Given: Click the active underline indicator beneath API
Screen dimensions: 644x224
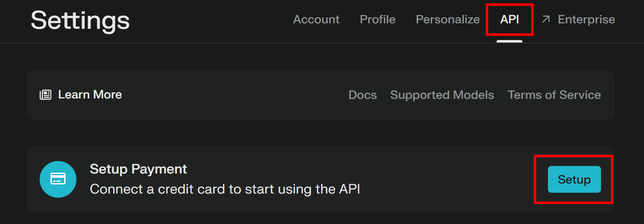Looking at the screenshot, I should (x=510, y=41).
